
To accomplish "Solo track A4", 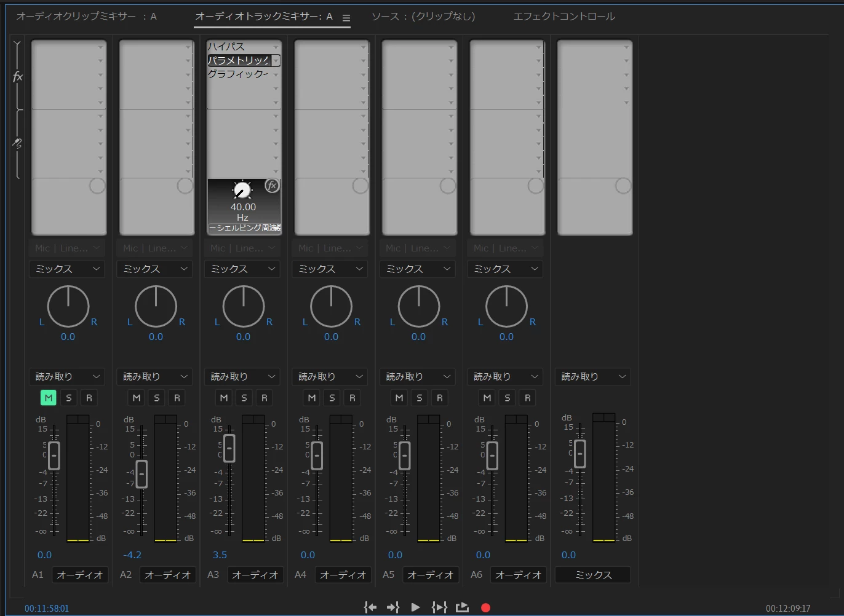I will tap(332, 398).
